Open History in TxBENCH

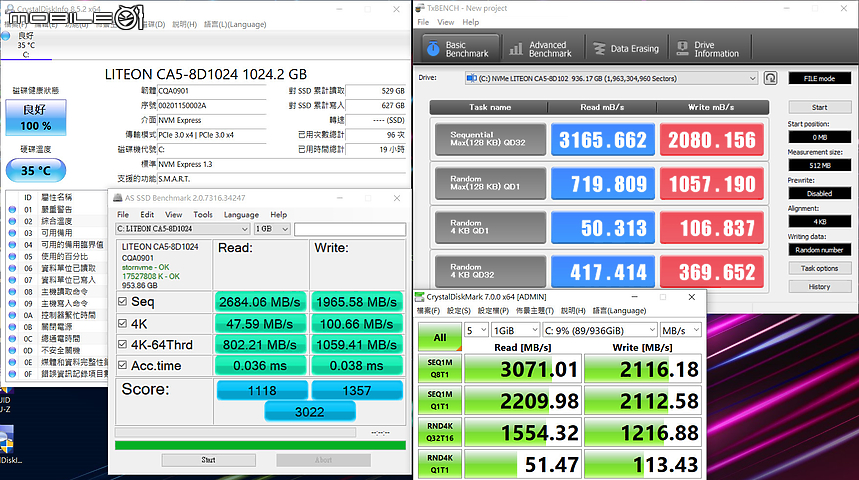coord(819,287)
